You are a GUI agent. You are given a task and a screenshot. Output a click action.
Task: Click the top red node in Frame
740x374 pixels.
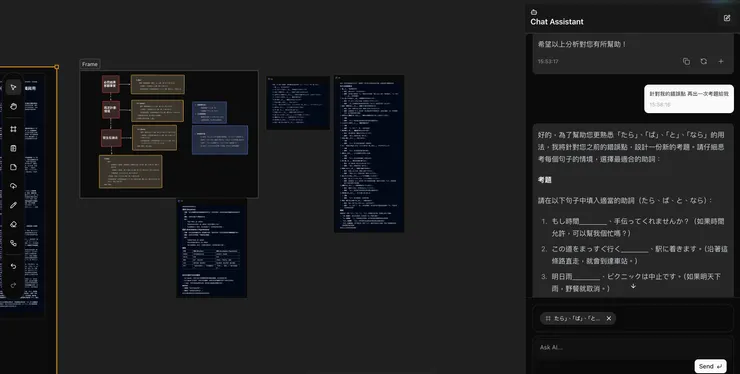click(x=111, y=84)
